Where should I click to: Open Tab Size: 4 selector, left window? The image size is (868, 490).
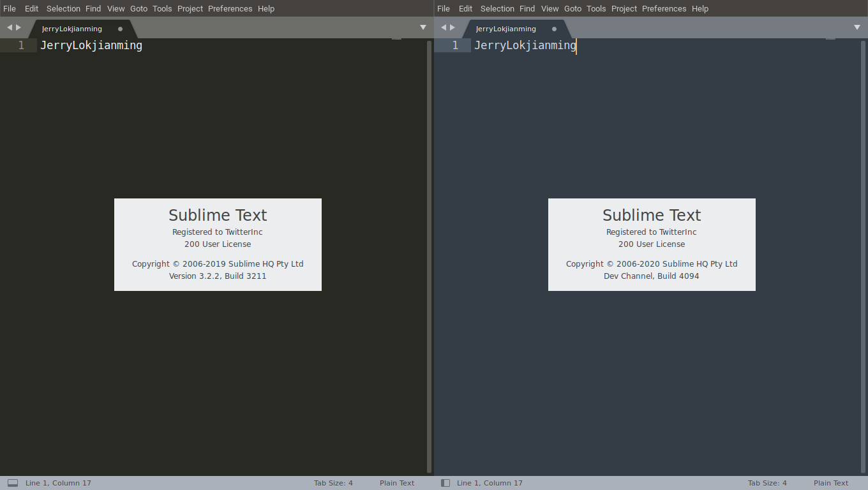click(333, 483)
